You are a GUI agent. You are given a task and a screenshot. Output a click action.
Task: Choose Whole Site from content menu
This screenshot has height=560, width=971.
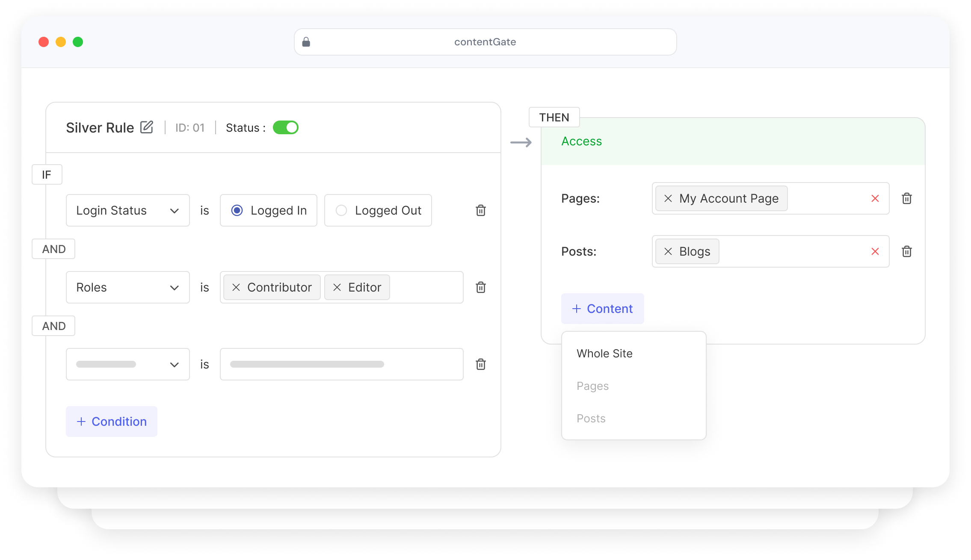point(604,354)
